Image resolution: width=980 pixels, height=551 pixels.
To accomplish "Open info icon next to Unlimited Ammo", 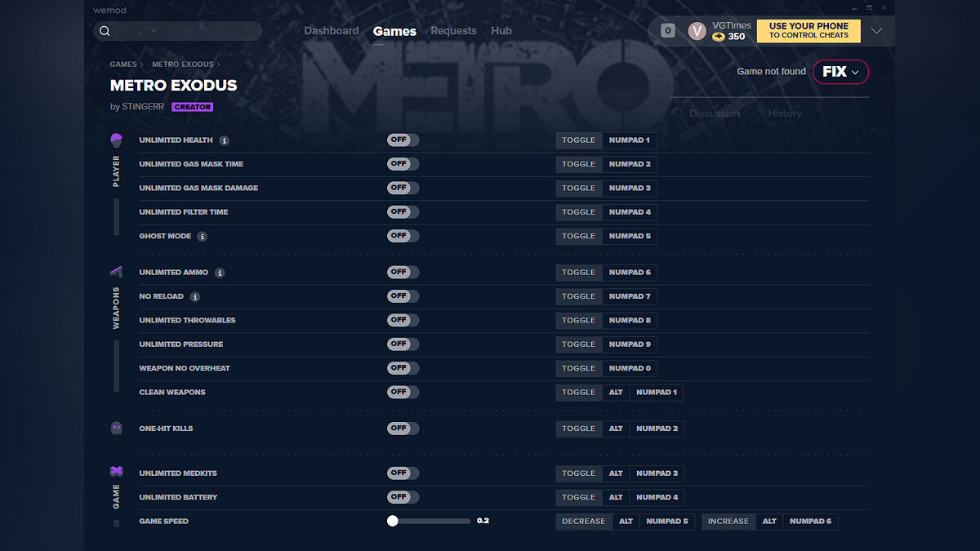I will (x=220, y=273).
